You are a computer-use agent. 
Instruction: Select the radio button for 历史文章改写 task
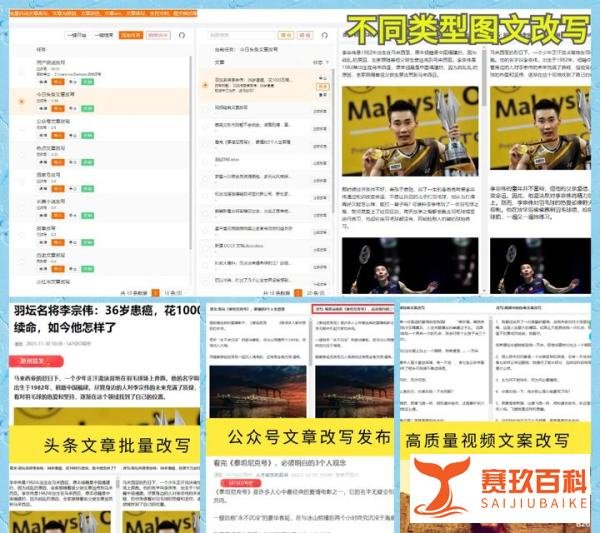(x=21, y=262)
